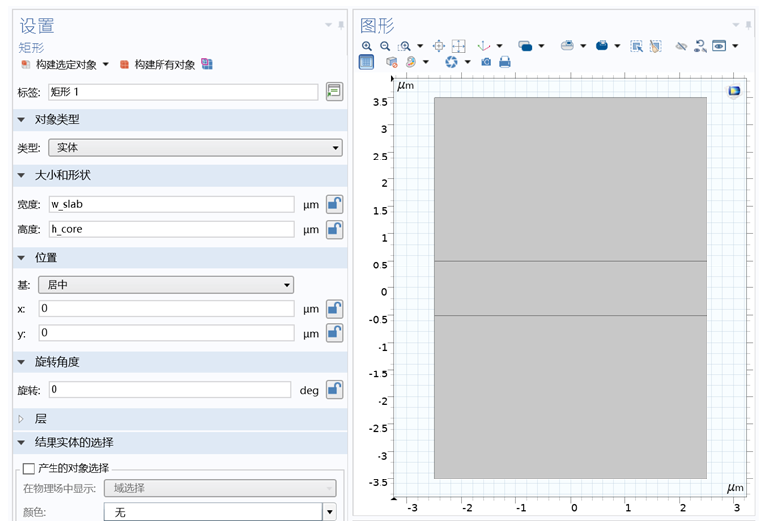Image resolution: width=761 pixels, height=532 pixels.
Task: Open the 构建选定对象 dropdown arrow
Action: [105, 64]
